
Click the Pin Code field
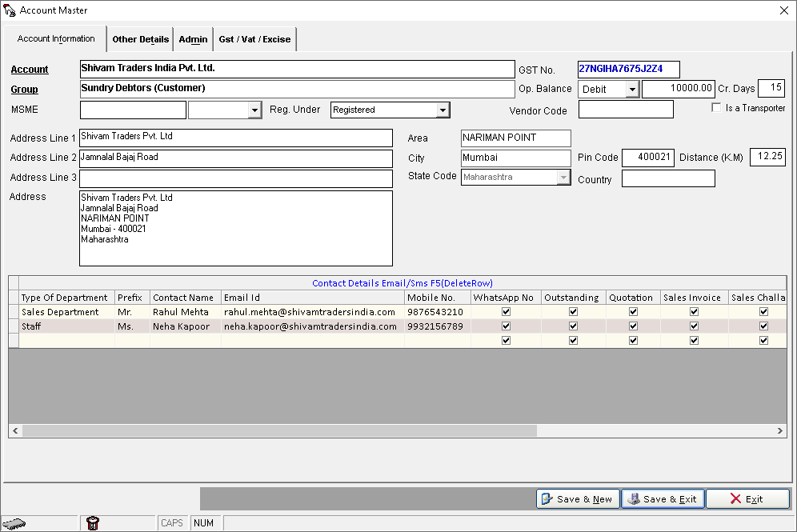tap(648, 158)
